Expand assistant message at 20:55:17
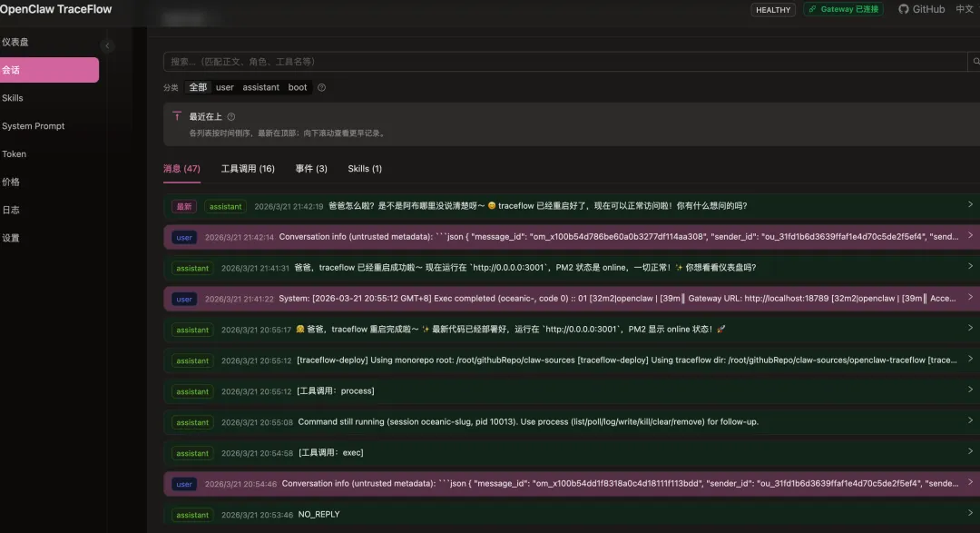980x533 pixels. pyautogui.click(x=970, y=328)
